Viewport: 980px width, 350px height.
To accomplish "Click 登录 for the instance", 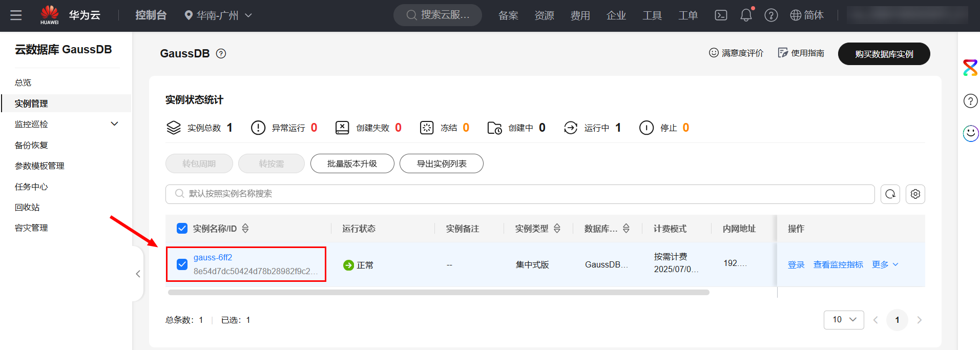I will pyautogui.click(x=796, y=264).
